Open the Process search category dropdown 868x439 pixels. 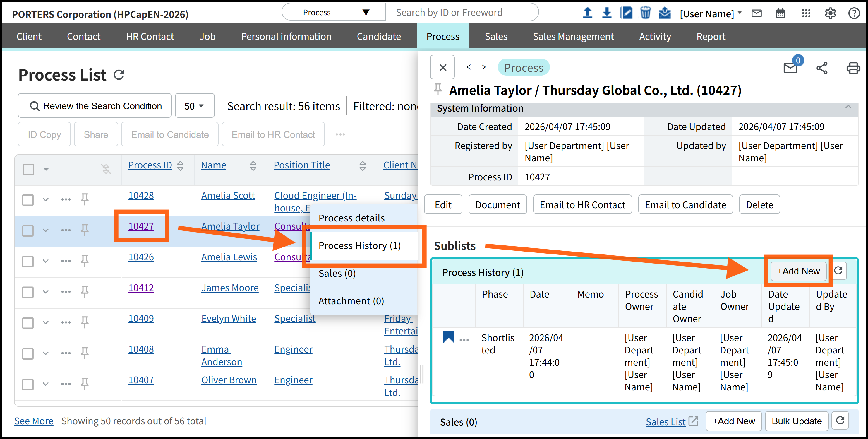(x=334, y=13)
